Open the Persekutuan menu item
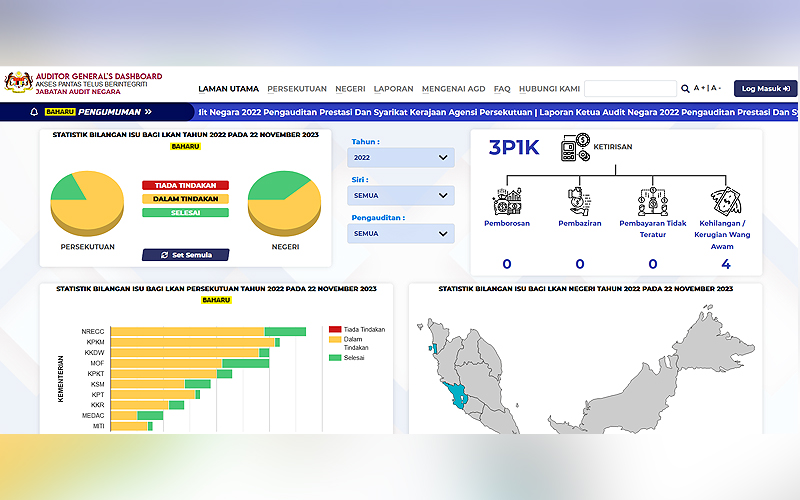 click(297, 88)
